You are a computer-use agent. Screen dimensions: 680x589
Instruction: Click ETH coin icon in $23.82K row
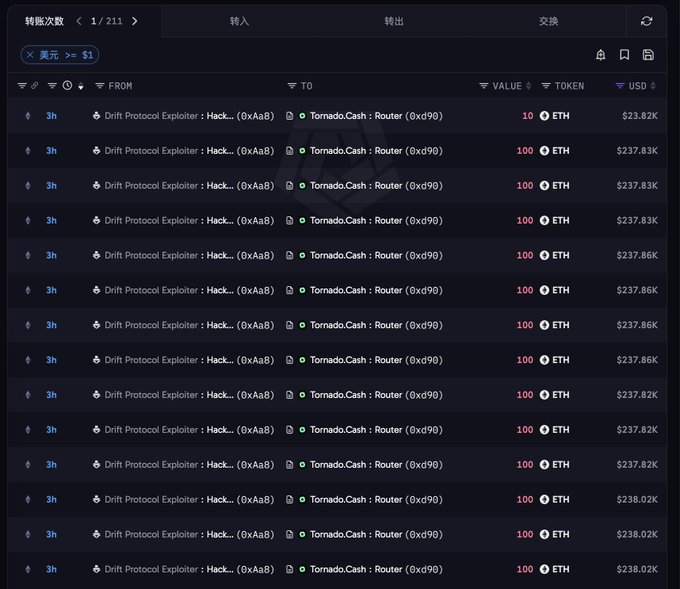tap(544, 116)
